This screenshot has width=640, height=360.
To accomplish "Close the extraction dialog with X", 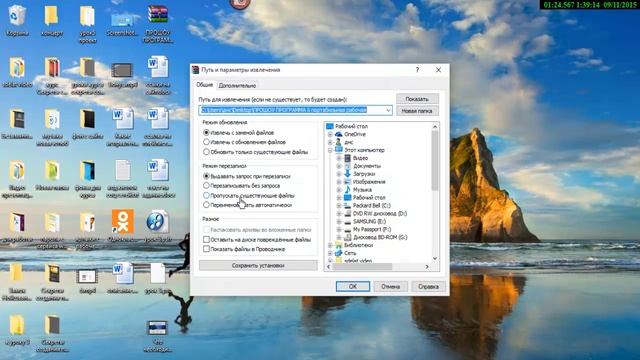I will coord(438,70).
